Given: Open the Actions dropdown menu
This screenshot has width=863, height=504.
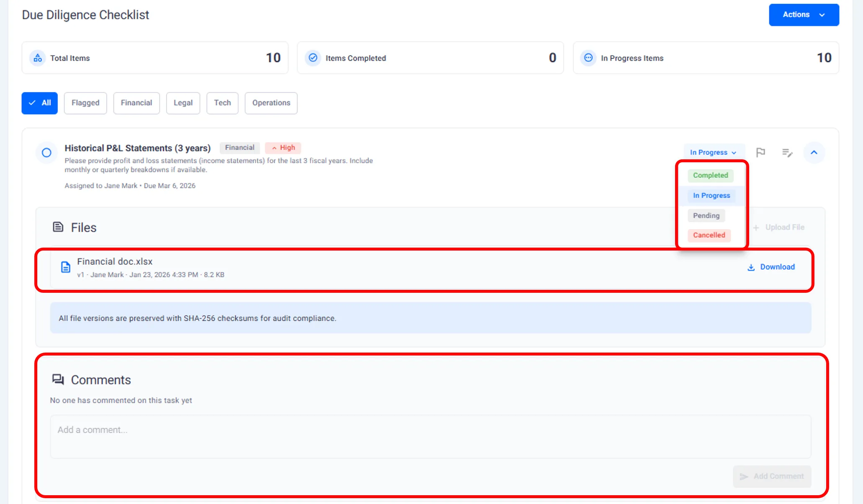Looking at the screenshot, I should click(x=804, y=15).
